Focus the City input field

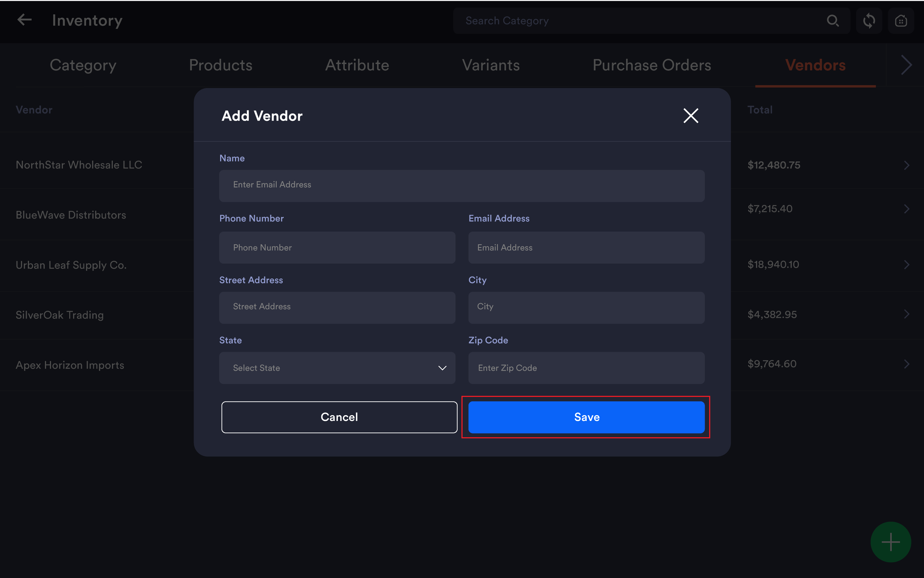[x=586, y=308]
